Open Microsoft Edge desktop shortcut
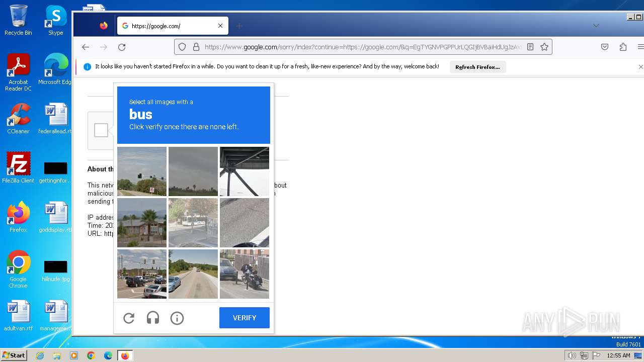Screen dimensions: 644x362 [x=56, y=69]
